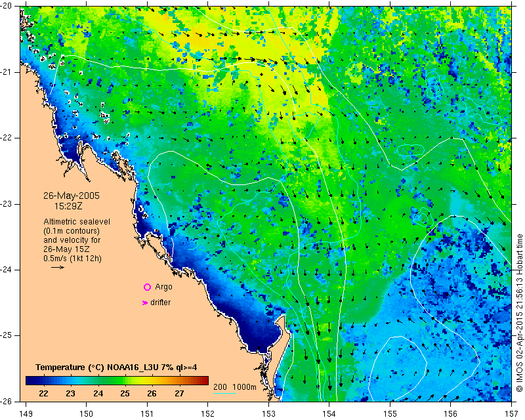Click the -20 latitude axis label

click(x=7, y=6)
